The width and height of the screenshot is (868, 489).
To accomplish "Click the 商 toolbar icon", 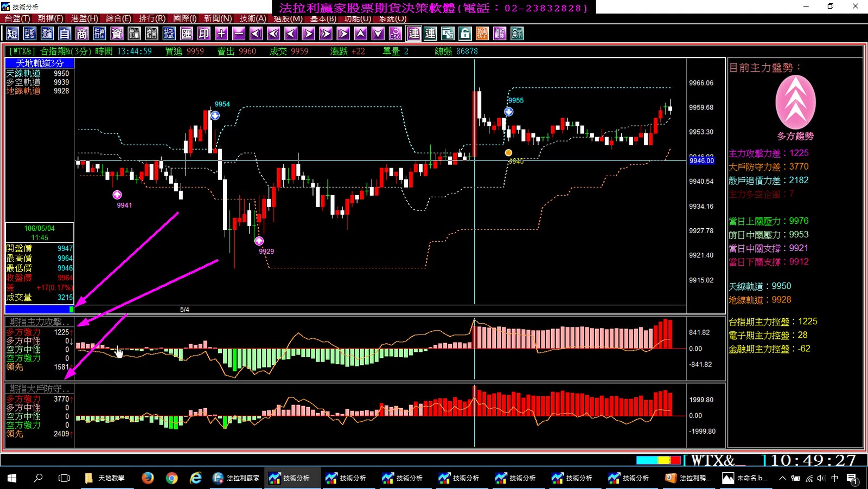I will coord(82,34).
